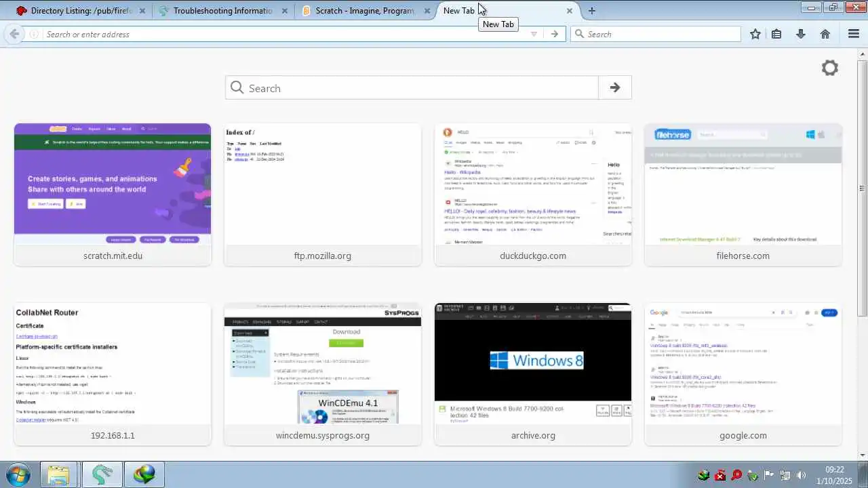Click the toolbar search magnifier icon
868x488 pixels.
point(579,34)
